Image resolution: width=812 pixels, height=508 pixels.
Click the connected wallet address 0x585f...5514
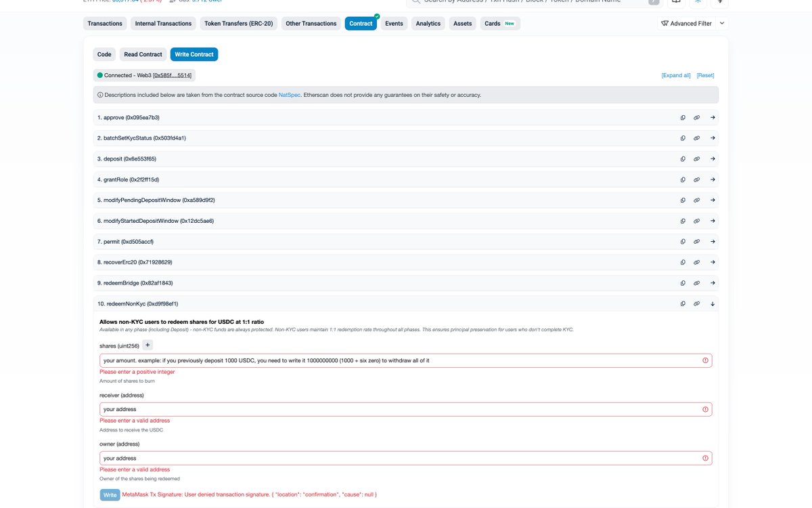[171, 75]
